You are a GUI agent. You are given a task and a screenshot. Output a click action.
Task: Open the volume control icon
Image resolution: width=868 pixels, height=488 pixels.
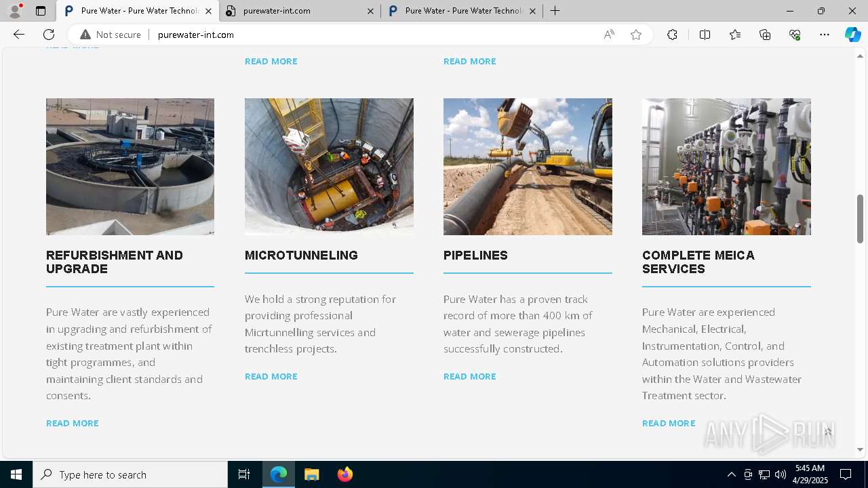[781, 474]
